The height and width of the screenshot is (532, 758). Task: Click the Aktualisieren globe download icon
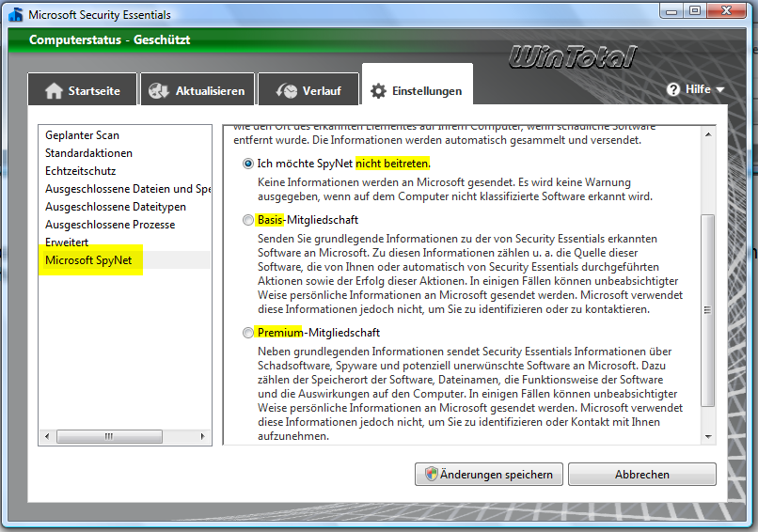(x=158, y=90)
